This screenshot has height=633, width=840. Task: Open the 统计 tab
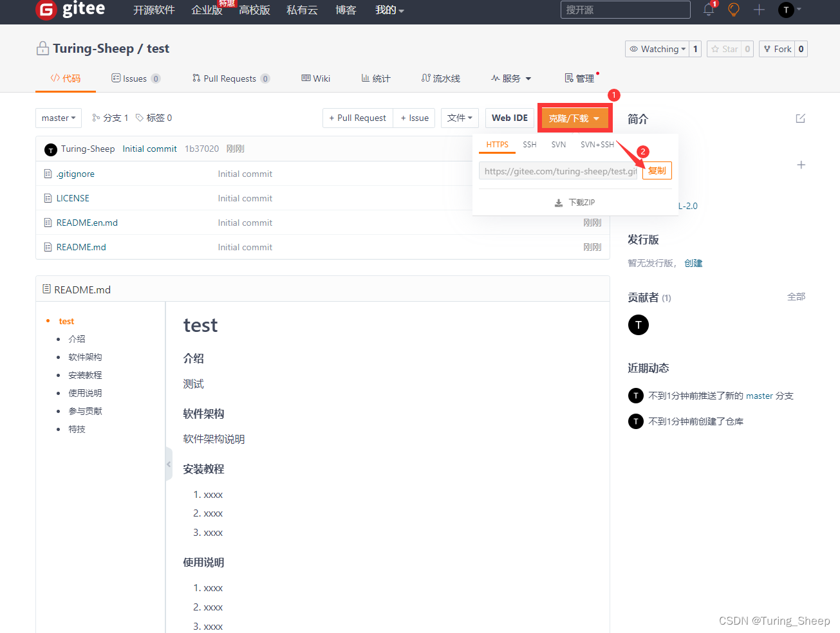point(376,78)
